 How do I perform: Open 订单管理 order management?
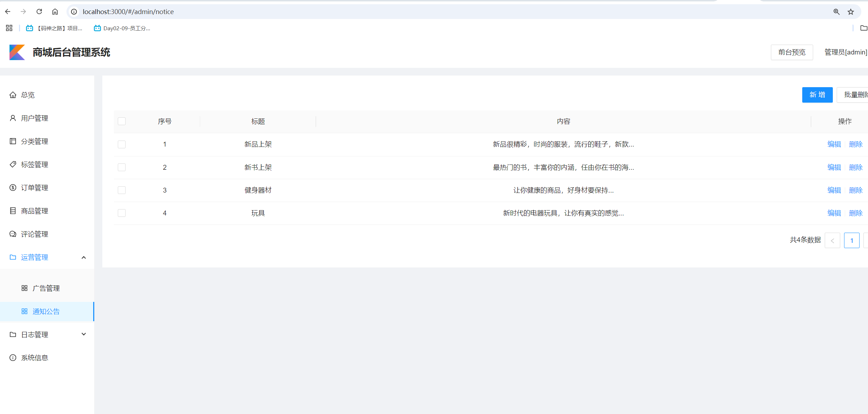point(34,187)
